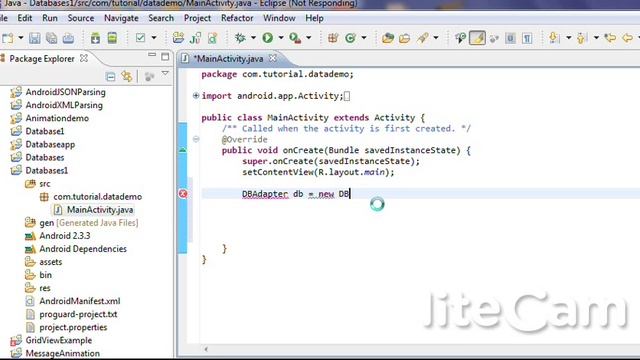The height and width of the screenshot is (360, 640).
Task: Click the New file wizard icon
Action: click(7, 38)
